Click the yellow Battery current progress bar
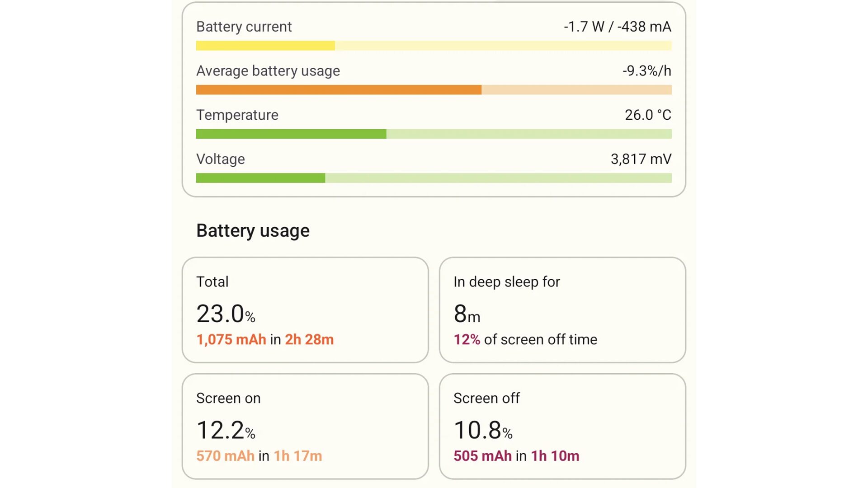 (x=434, y=46)
